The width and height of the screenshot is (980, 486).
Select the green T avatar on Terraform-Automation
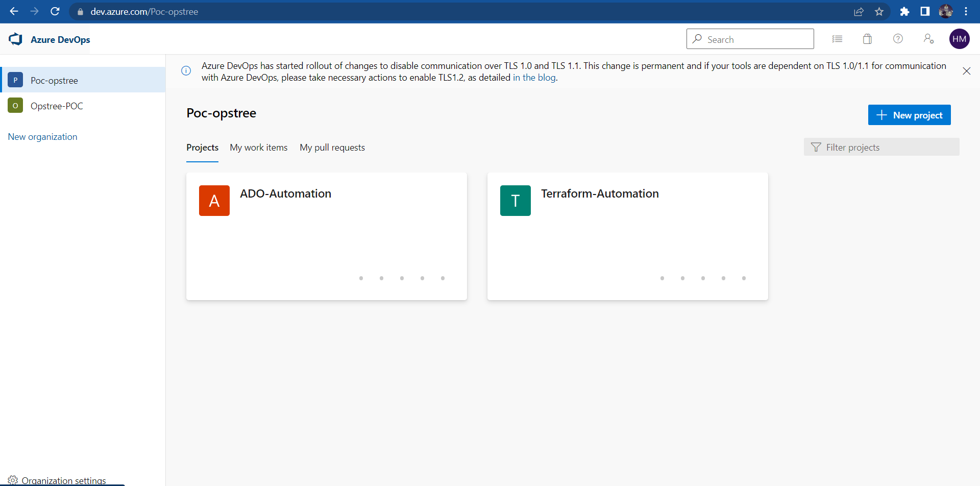pos(515,200)
